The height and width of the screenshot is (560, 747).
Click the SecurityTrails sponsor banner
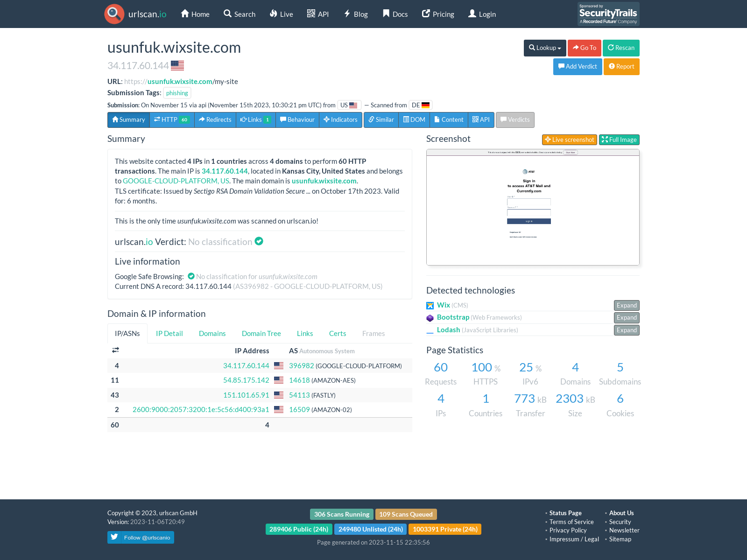tap(608, 14)
